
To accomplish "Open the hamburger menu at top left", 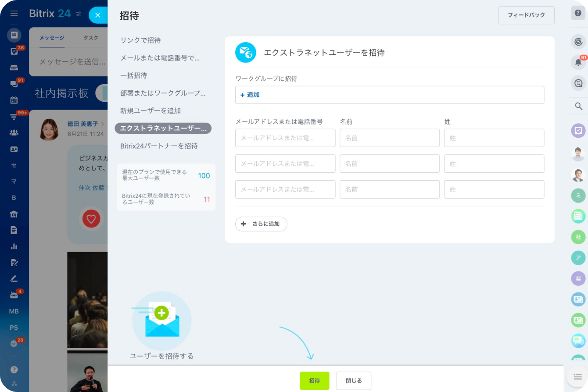I will [x=14, y=13].
